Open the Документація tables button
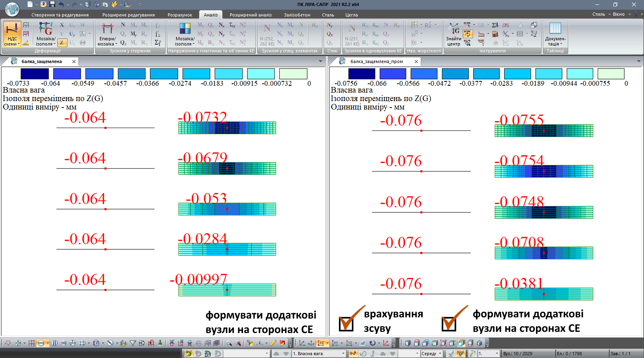 point(555,34)
